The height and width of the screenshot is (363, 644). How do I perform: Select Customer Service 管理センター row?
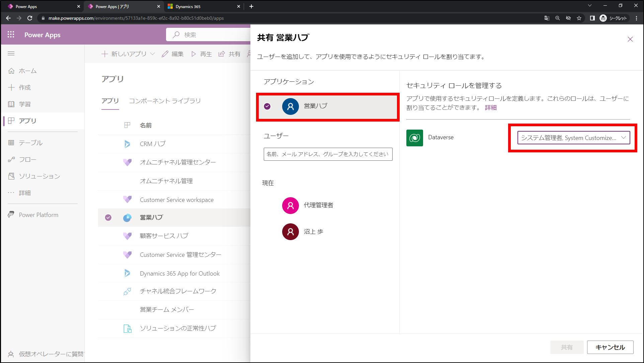click(174, 255)
